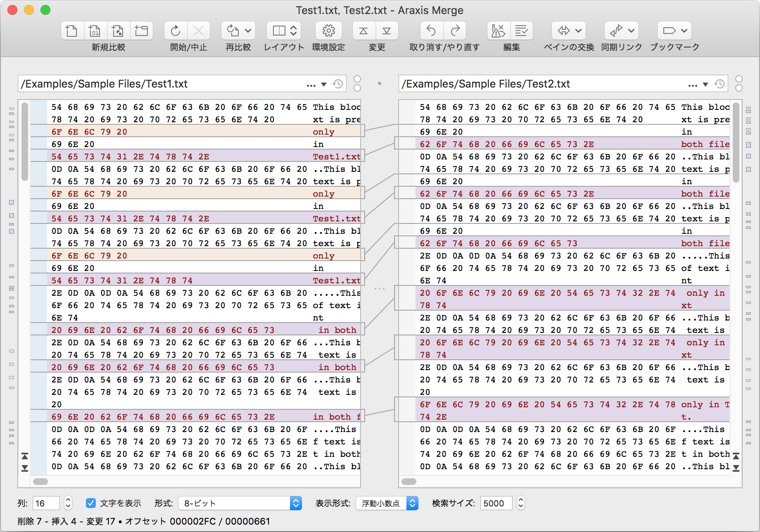This screenshot has height=532, width=760.
Task: Click inside the 検索サイズ input field
Action: [496, 503]
